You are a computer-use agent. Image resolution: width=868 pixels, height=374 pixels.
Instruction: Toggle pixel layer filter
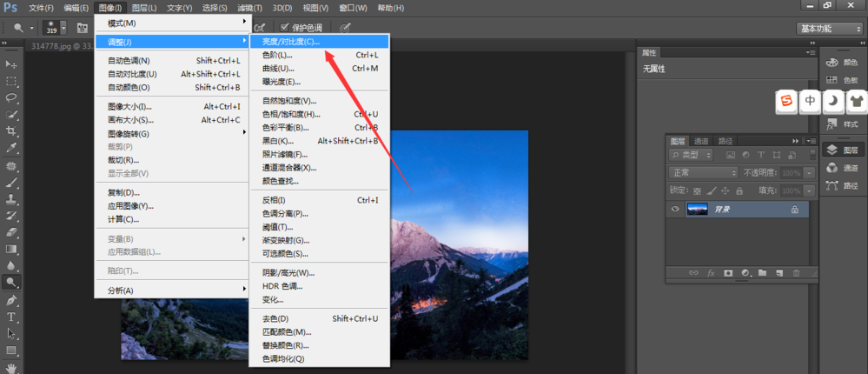(730, 155)
